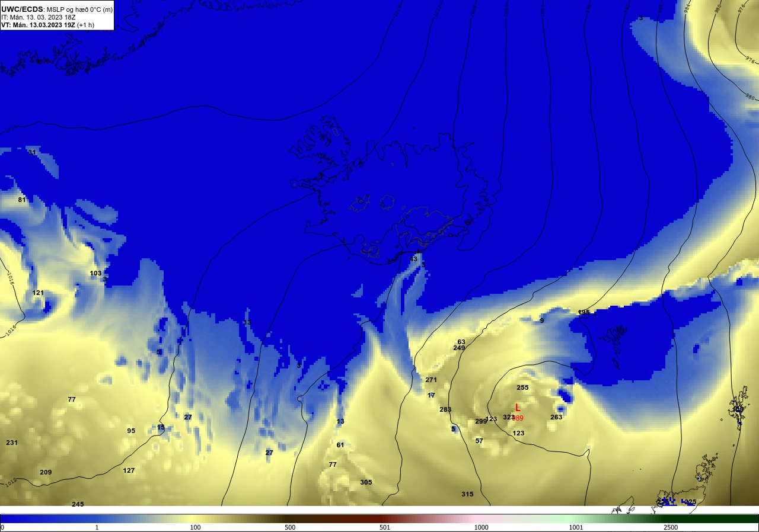Click the map value 103
The image size is (759, 532).
click(x=95, y=273)
